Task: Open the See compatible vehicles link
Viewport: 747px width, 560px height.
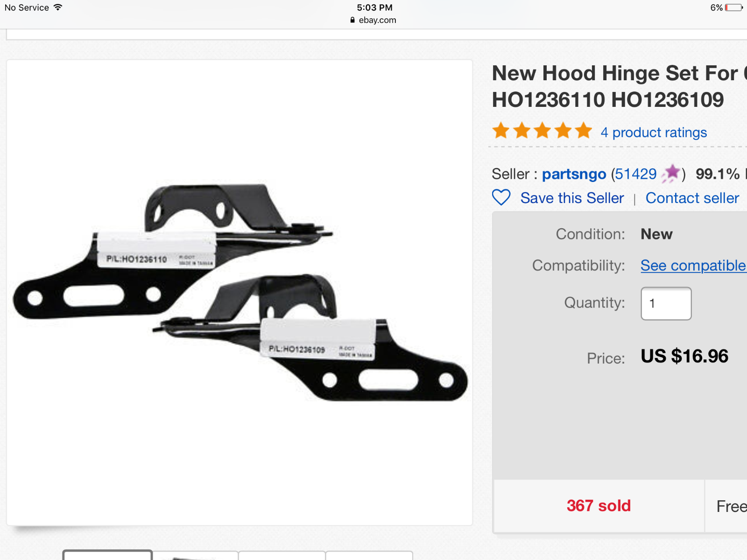Action: (693, 266)
